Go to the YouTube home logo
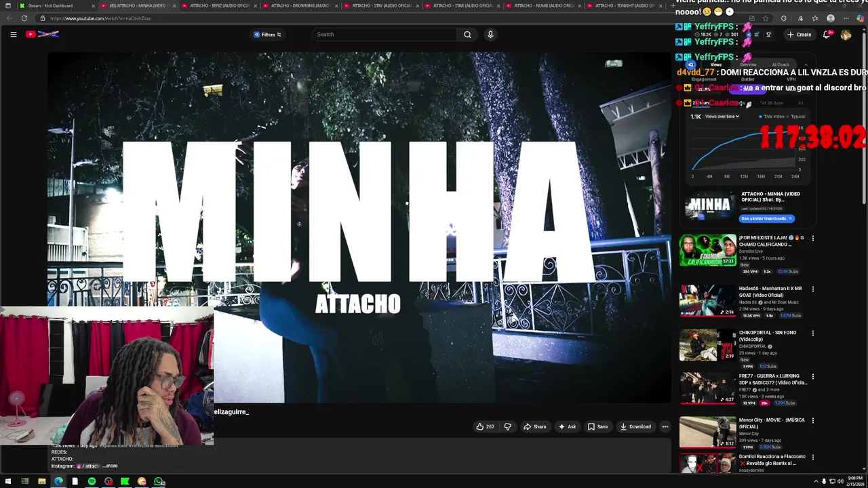The image size is (868, 488). click(x=43, y=35)
